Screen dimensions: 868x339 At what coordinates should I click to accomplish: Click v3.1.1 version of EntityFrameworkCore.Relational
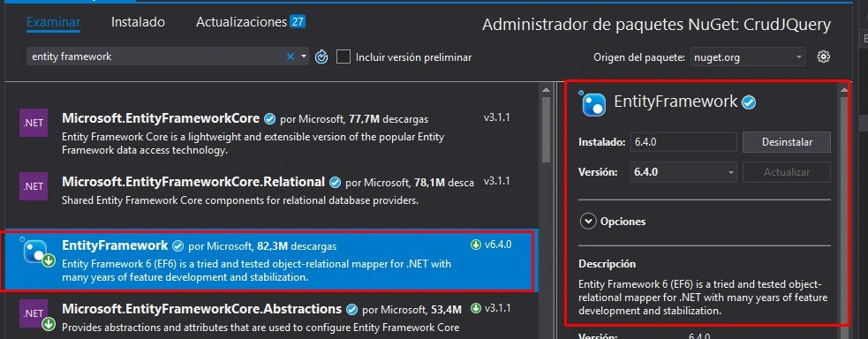(496, 181)
